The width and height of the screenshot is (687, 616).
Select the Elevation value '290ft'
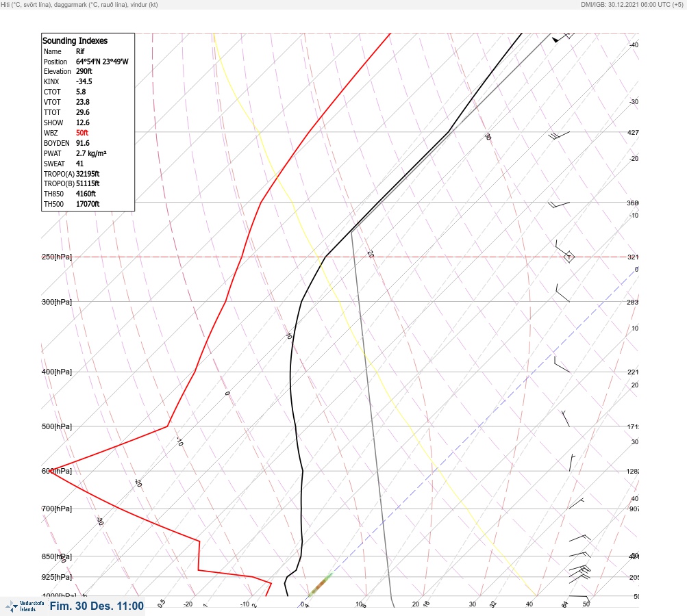pos(84,71)
